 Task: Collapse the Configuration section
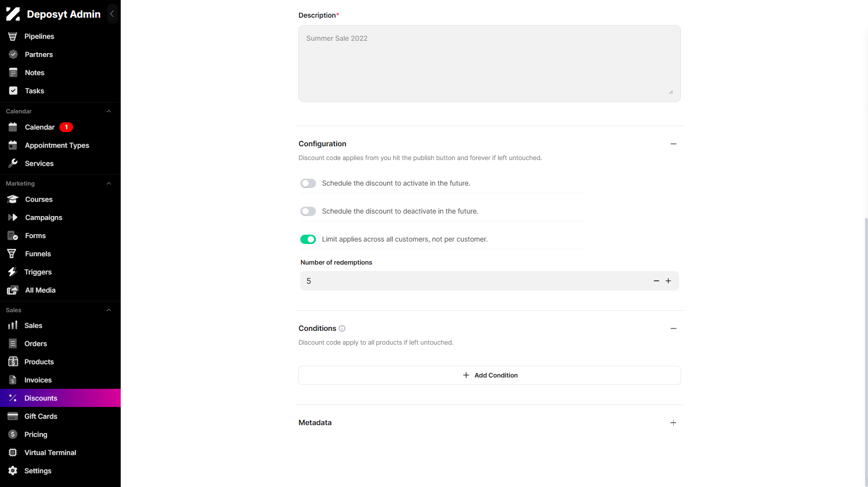click(673, 144)
